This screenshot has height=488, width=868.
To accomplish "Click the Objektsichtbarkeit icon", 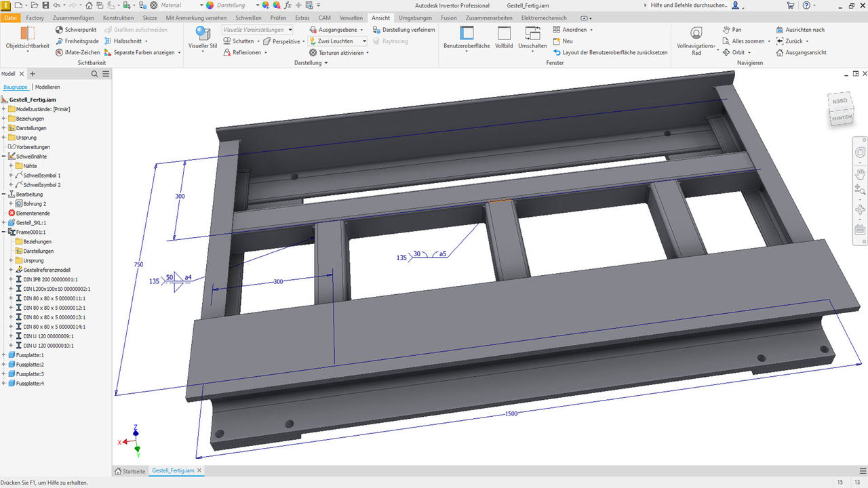I will [28, 33].
